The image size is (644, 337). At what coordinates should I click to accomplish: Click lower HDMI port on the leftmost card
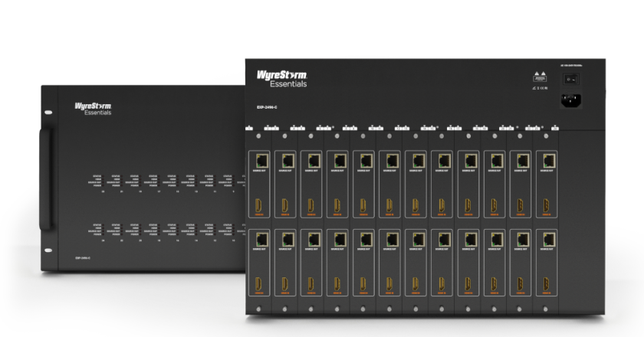pos(259,283)
